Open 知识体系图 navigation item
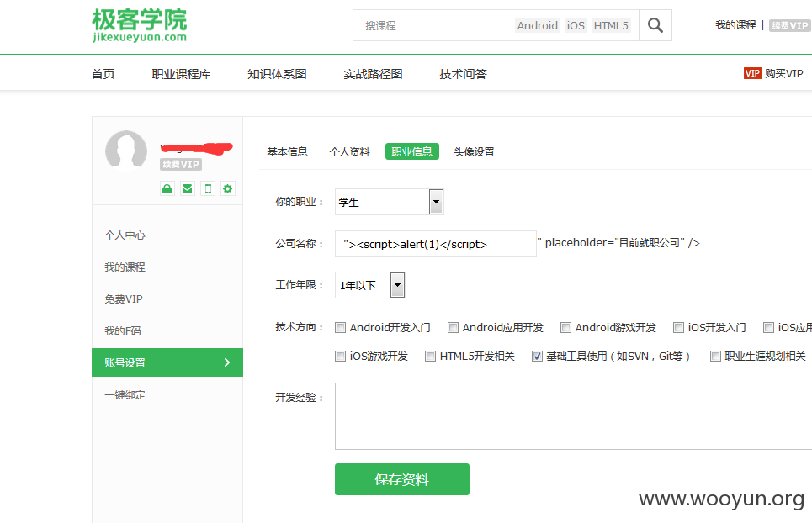This screenshot has width=812, height=523. click(277, 74)
